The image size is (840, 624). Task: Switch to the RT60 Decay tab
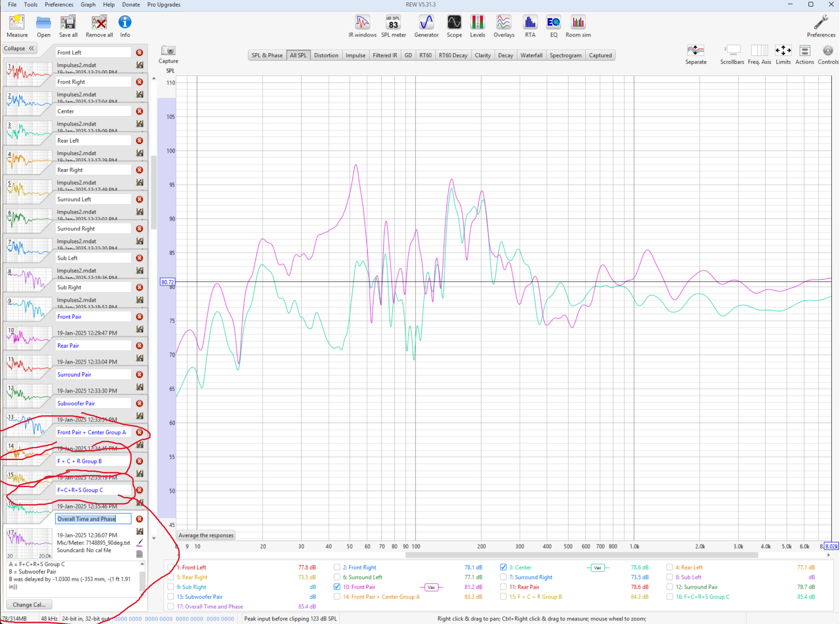pyautogui.click(x=453, y=55)
